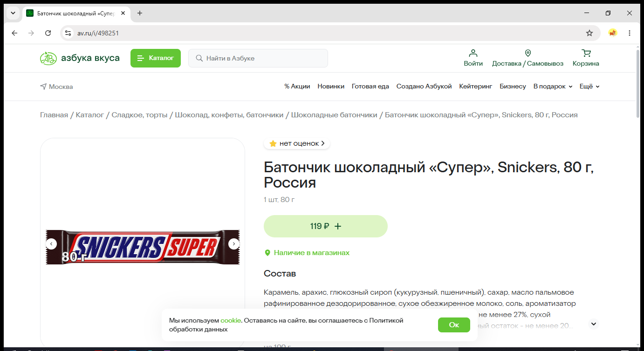Open the Готовая еда menu item
Screen dimensions: 644x351
coord(370,87)
